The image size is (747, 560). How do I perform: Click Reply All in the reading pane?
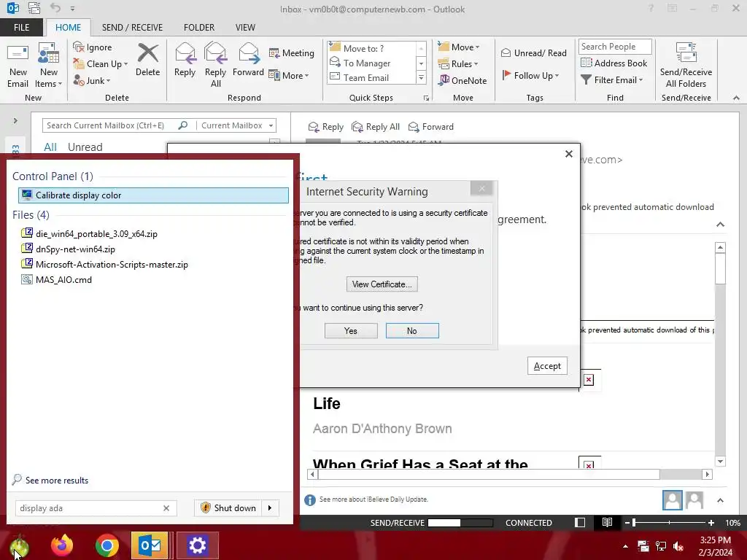click(x=376, y=127)
